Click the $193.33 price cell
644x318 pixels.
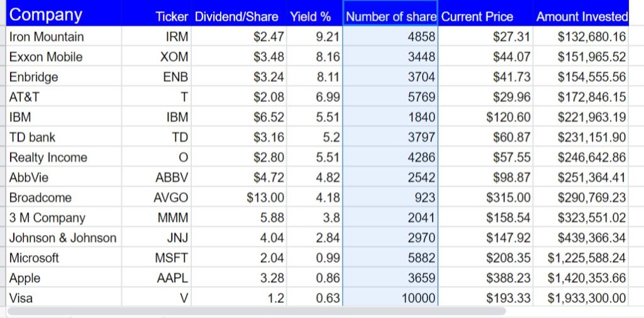pyautogui.click(x=486, y=297)
